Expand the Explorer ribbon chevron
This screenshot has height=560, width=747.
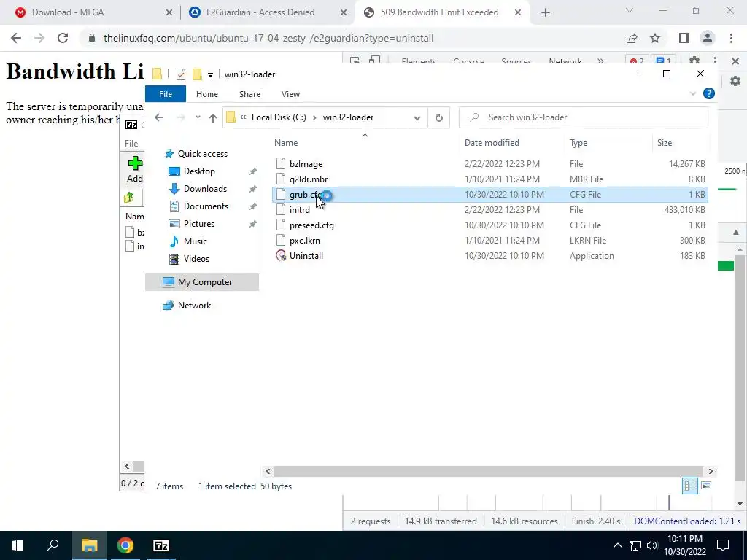pos(693,94)
